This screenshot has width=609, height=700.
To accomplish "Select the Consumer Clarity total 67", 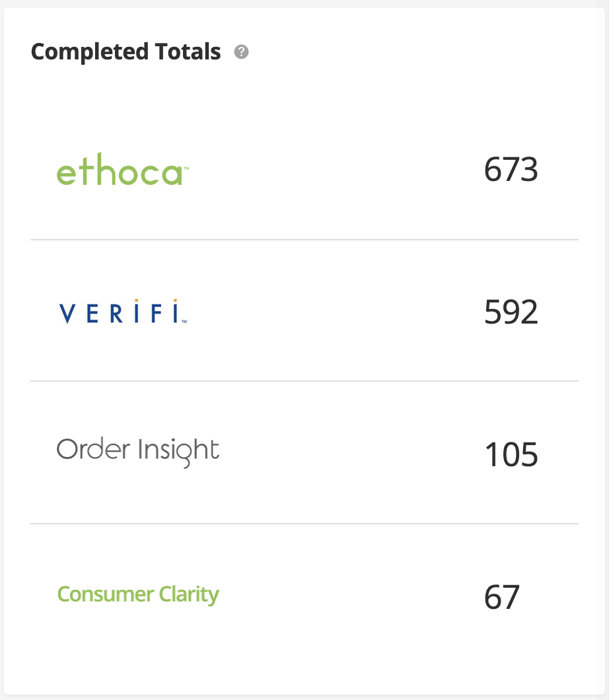I will coord(502,597).
